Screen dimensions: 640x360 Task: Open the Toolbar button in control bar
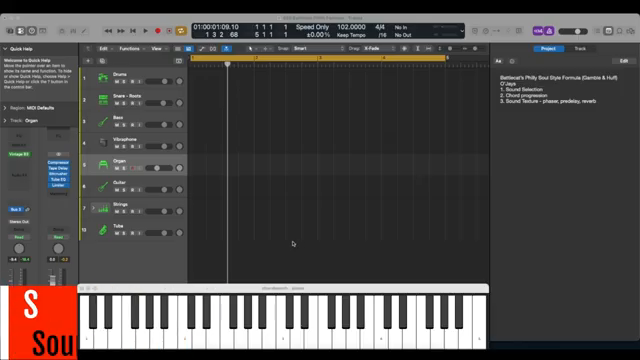pos(42,31)
